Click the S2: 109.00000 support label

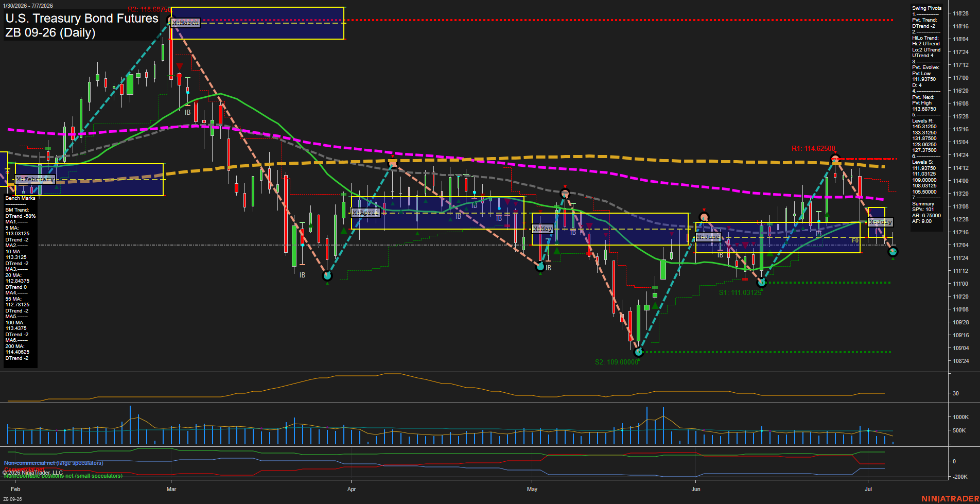[617, 362]
